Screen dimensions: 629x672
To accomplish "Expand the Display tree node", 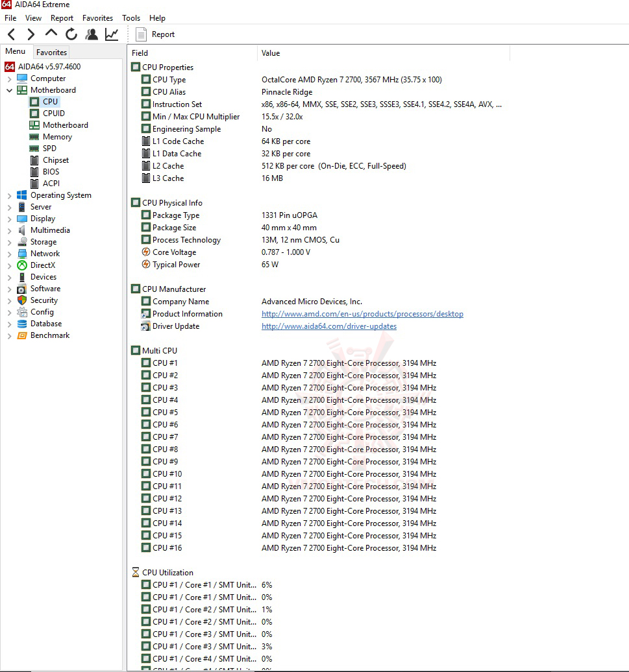I will coord(10,219).
